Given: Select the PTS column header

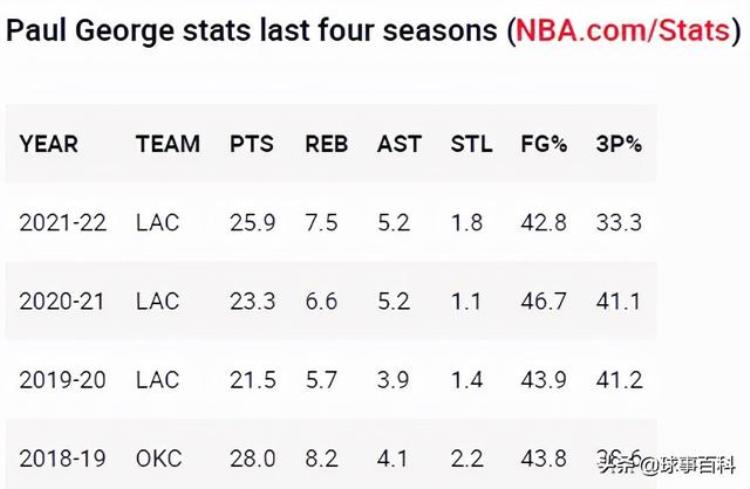Looking at the screenshot, I should (252, 144).
